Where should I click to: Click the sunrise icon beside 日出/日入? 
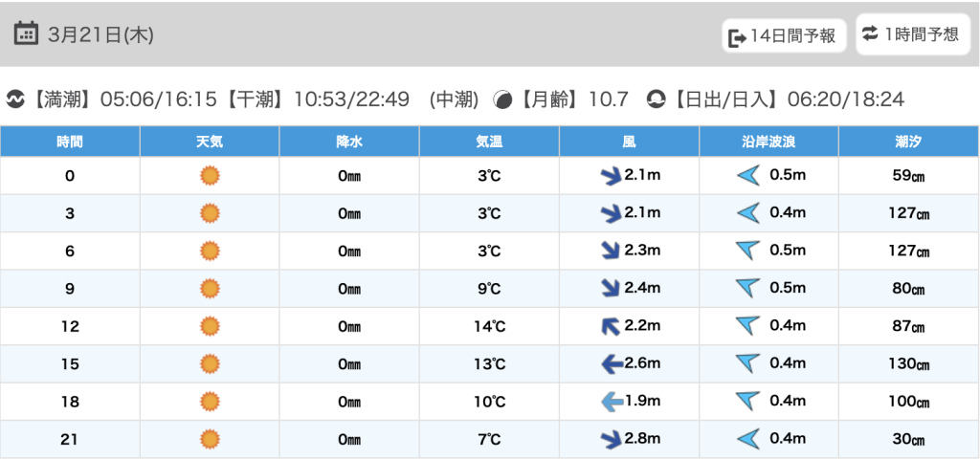[656, 99]
